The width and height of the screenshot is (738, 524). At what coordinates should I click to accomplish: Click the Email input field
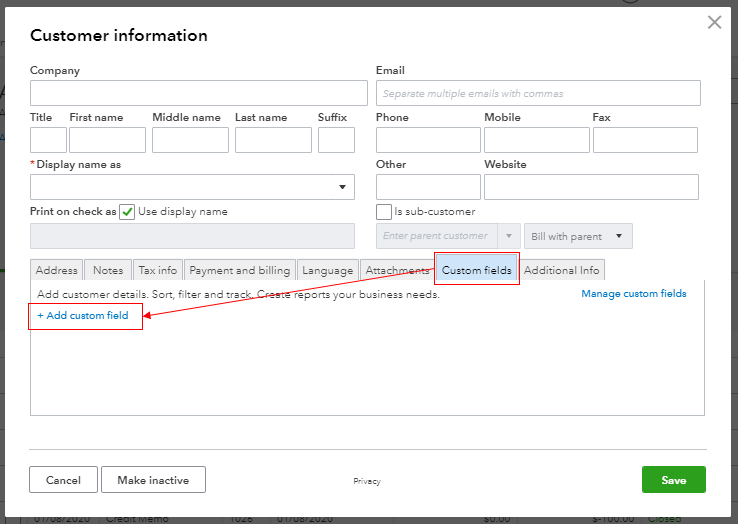pyautogui.click(x=538, y=93)
